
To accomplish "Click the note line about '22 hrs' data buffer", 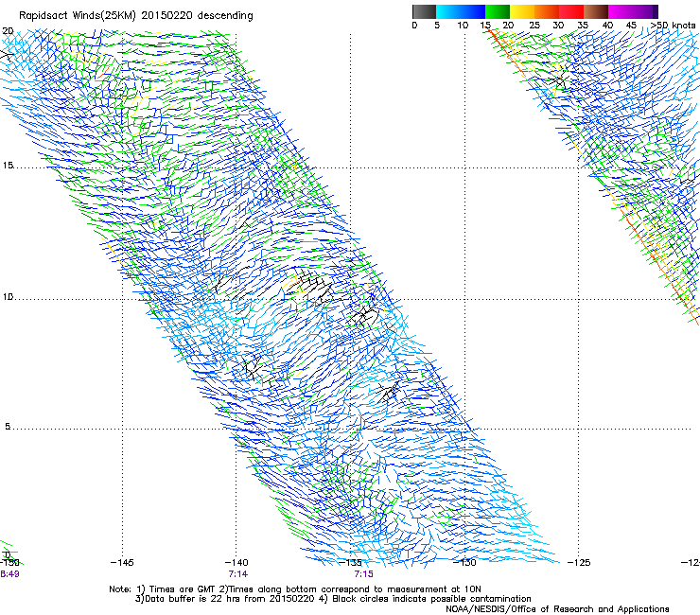I will (334, 599).
